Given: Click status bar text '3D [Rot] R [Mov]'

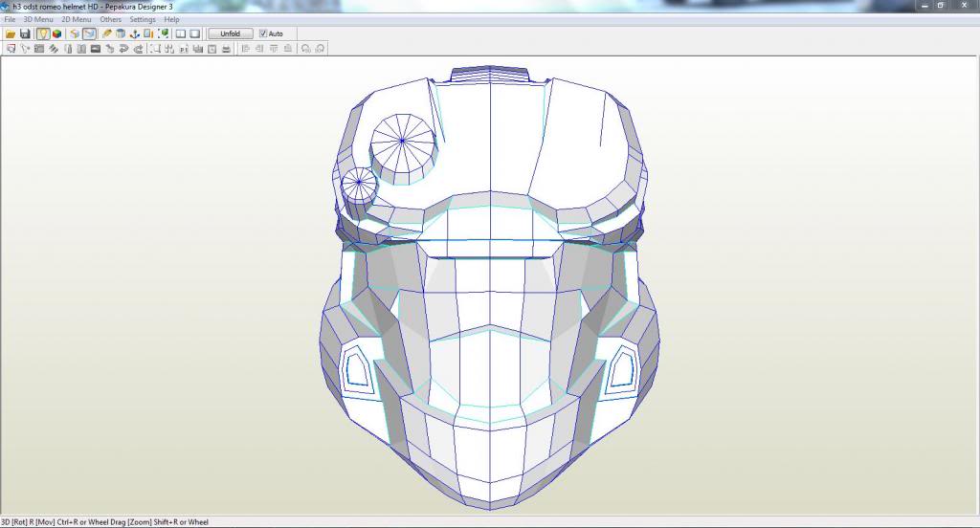Looking at the screenshot, I should click(x=28, y=521).
